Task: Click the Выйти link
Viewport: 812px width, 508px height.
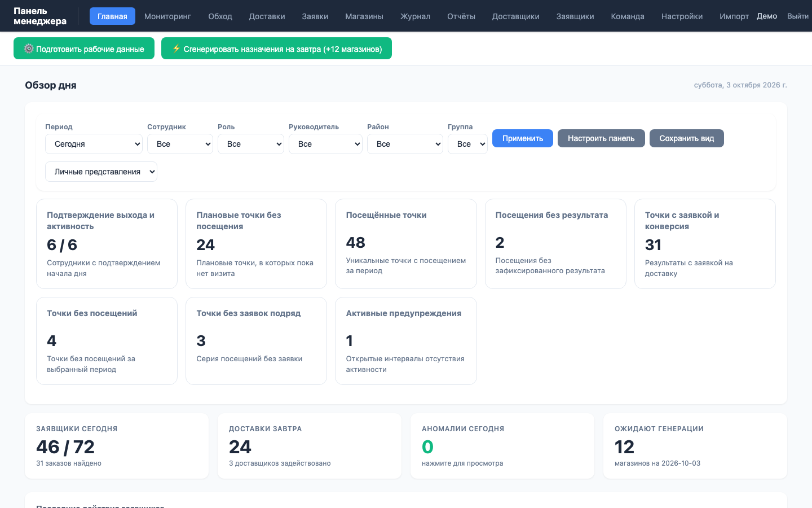Action: (797, 16)
